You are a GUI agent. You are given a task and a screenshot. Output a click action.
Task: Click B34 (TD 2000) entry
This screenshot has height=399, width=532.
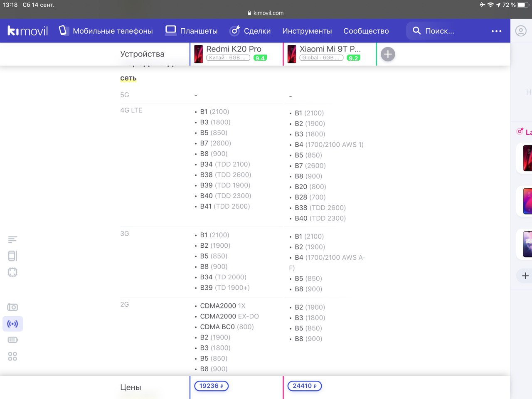tap(223, 277)
